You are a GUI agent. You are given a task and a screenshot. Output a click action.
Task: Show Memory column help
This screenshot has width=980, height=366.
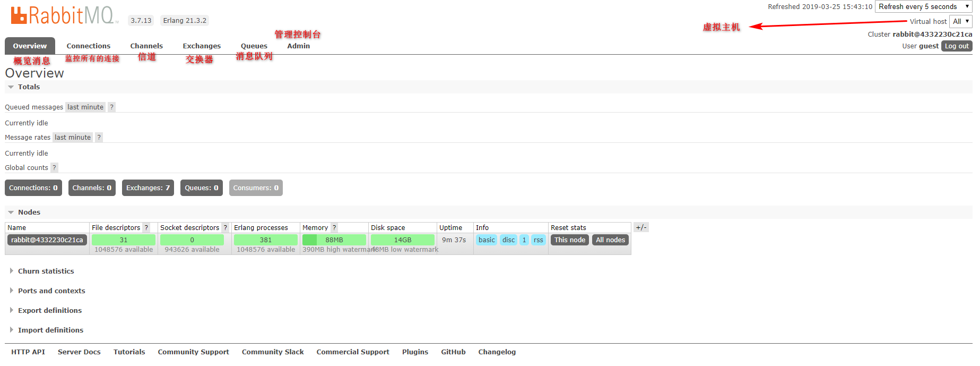[334, 228]
